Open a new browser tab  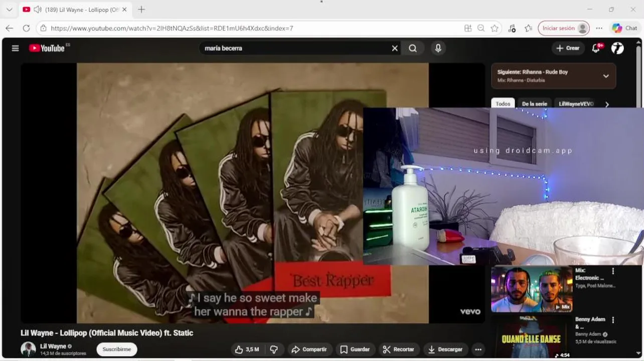pyautogui.click(x=141, y=10)
